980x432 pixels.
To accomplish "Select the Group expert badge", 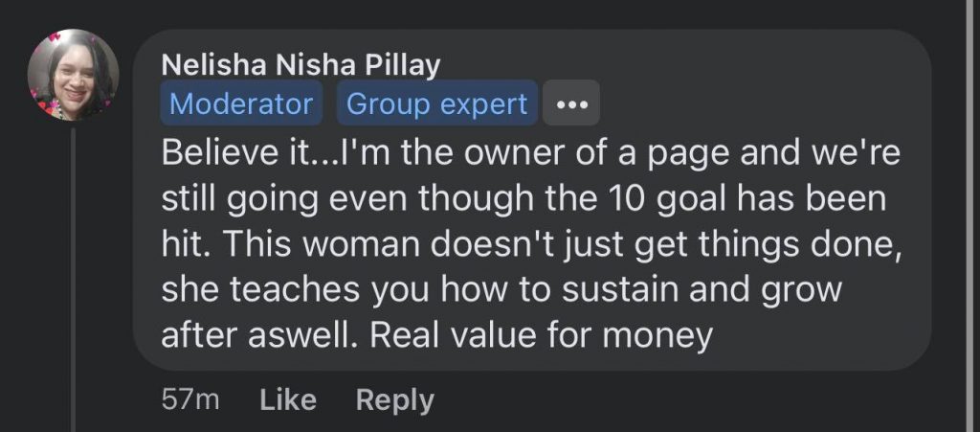I will click(x=436, y=104).
